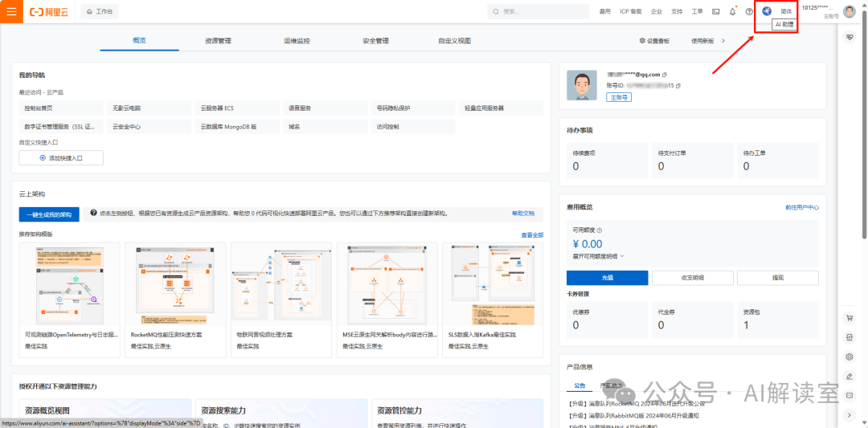Open the 物联网音视频处理方案 template thumbnail
The height and width of the screenshot is (428, 868).
pos(281,284)
